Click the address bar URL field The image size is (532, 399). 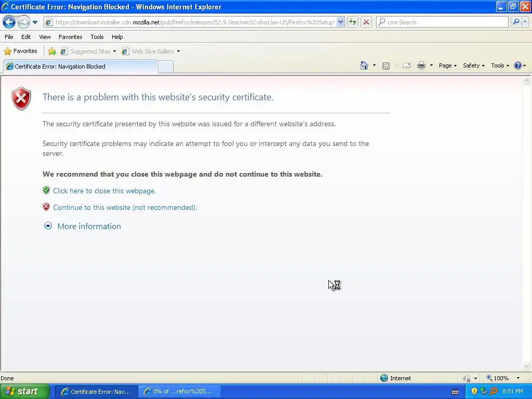click(x=194, y=22)
